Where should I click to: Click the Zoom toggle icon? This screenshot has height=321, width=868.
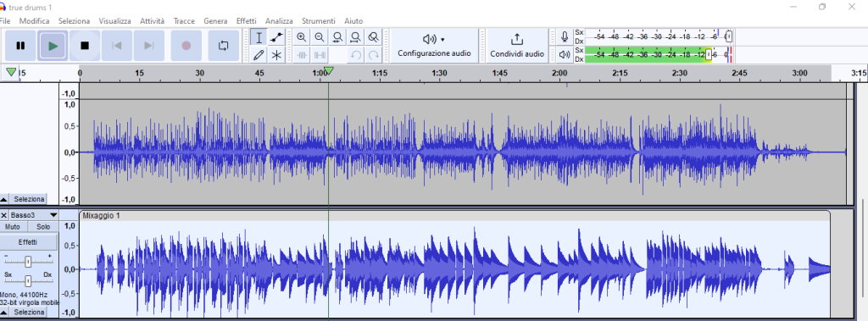pos(374,37)
